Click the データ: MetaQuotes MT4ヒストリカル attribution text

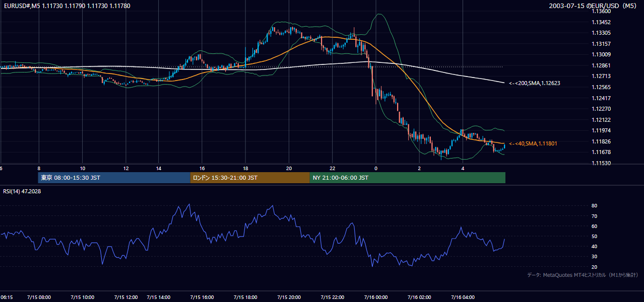583,275
